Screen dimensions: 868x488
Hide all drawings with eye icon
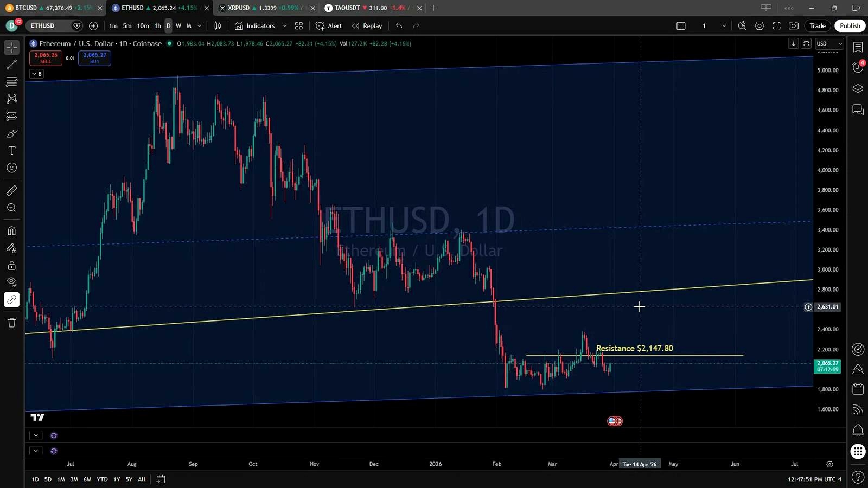pyautogui.click(x=11, y=282)
